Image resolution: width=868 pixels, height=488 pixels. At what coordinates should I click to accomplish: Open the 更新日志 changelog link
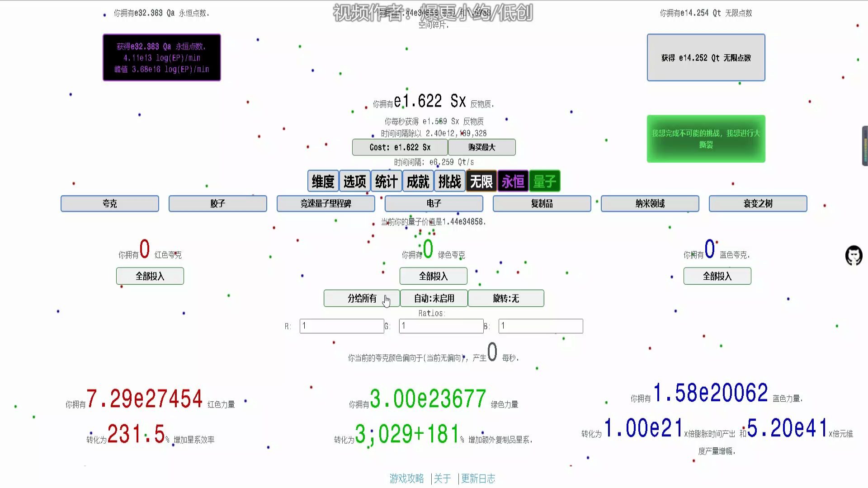tap(478, 479)
